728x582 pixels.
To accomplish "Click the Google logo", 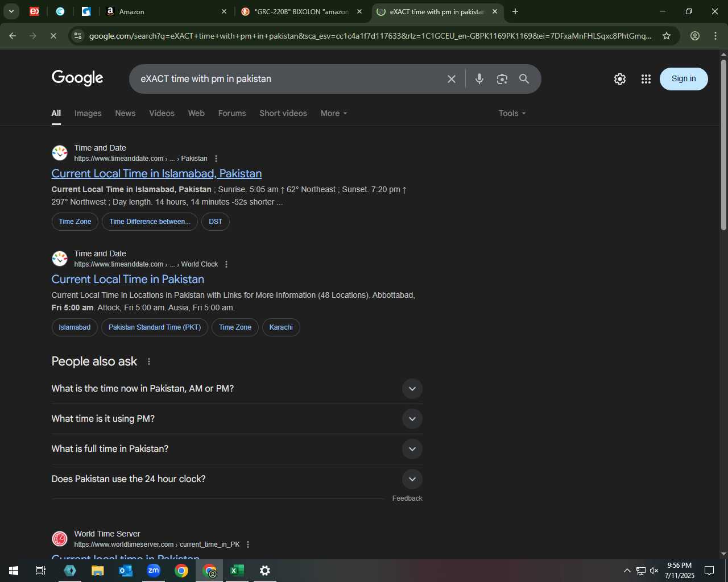I will [x=77, y=78].
